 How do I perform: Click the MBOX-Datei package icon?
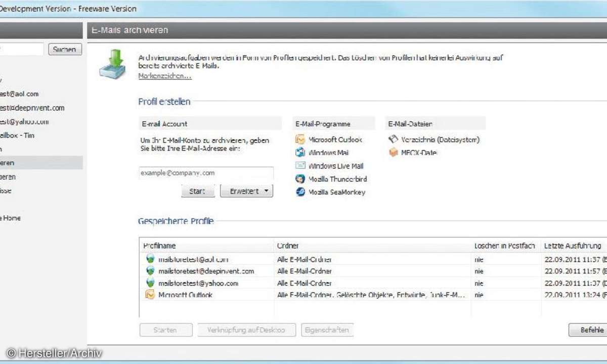coord(394,153)
